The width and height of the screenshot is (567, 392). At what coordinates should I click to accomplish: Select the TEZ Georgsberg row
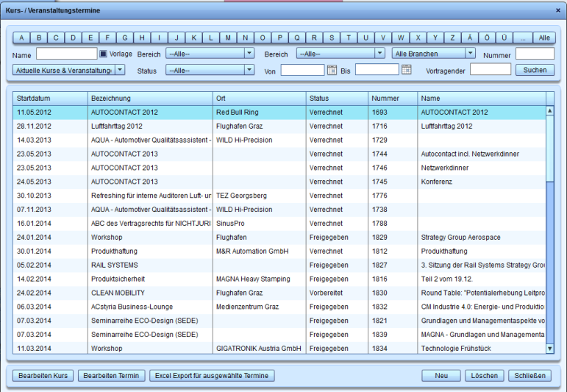[x=279, y=196]
